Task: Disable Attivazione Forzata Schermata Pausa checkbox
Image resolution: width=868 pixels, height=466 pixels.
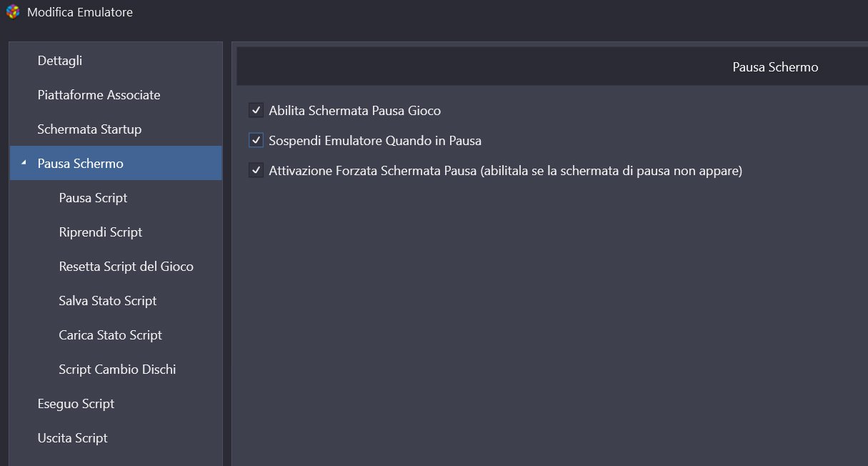Action: 256,171
